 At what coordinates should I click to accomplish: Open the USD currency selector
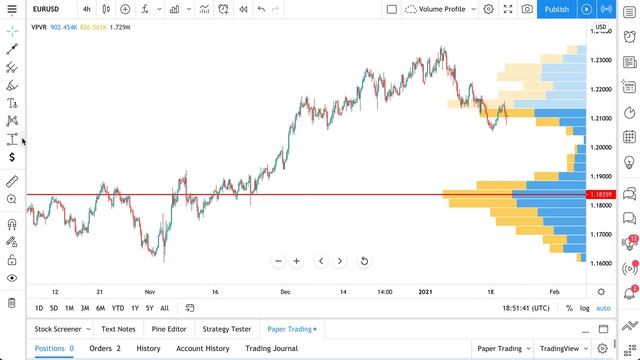pos(601,27)
